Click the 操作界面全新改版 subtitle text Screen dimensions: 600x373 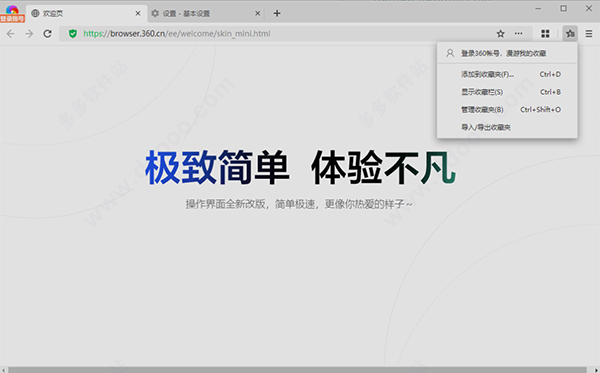pos(299,204)
